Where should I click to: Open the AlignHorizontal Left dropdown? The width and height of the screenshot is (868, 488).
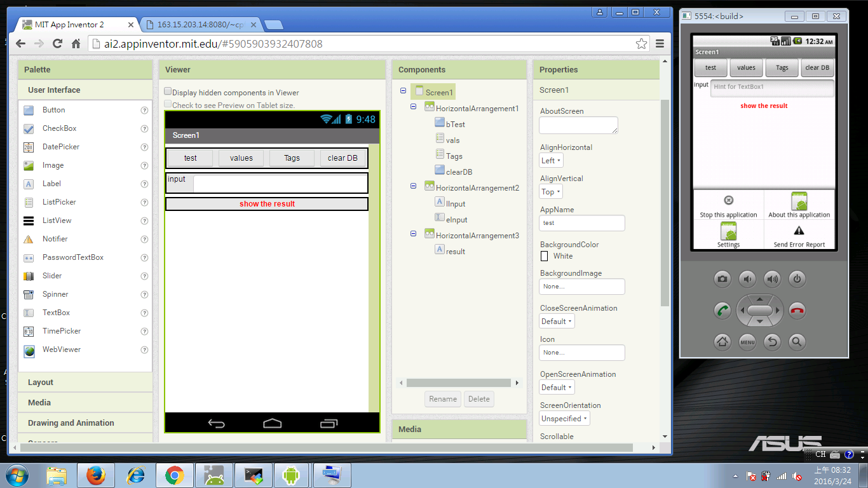(551, 161)
